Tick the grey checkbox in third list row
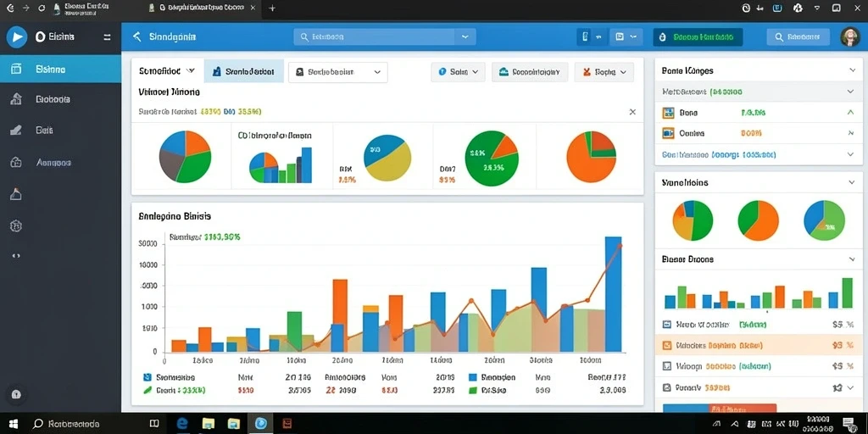 tap(667, 366)
